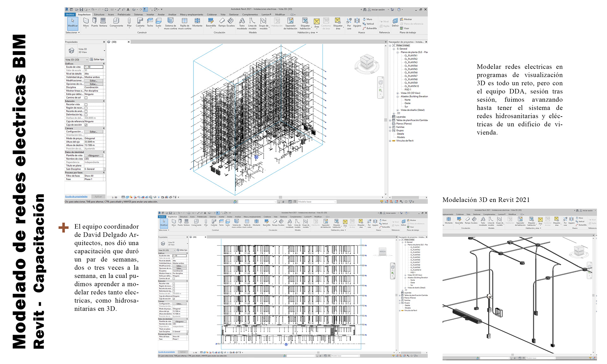Select the Ventana tool in top Revit window
This screenshot has height=364, width=607.
[103, 22]
